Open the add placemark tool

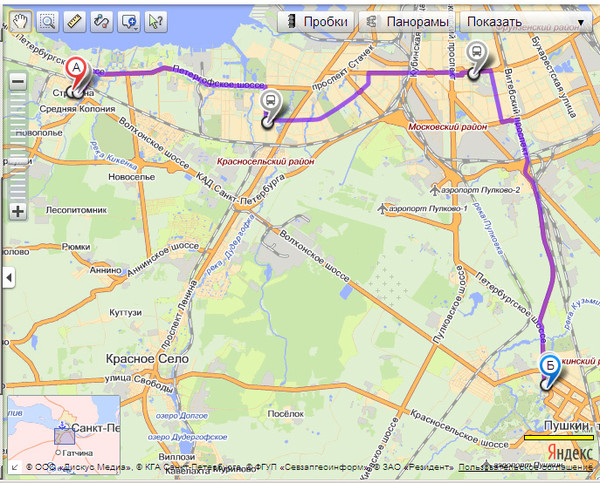129,21
